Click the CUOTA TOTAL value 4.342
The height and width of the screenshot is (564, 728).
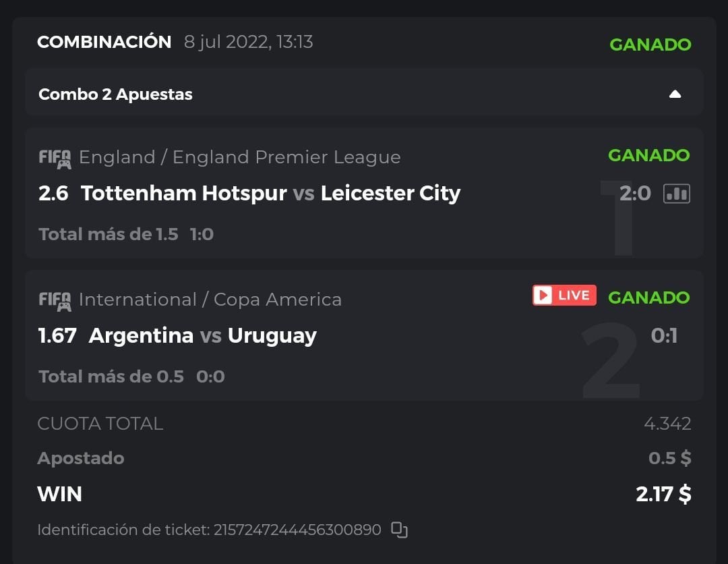667,424
